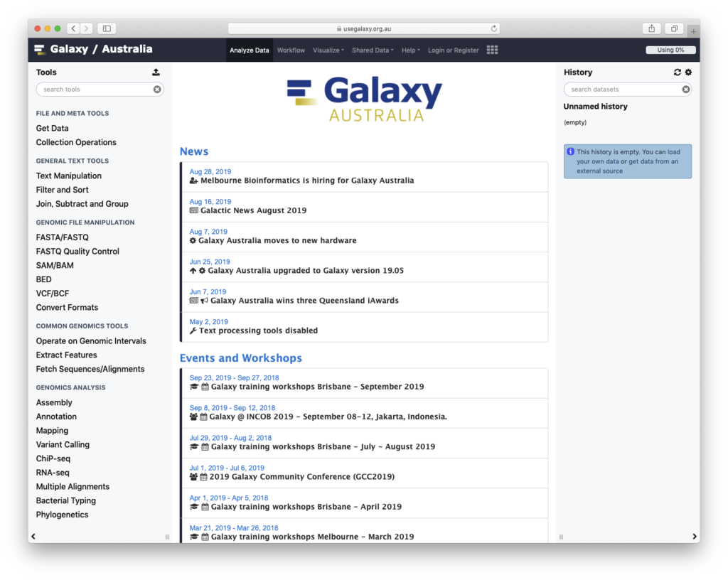Open a new tab with plus icon
The width and height of the screenshot is (728, 580).
click(x=693, y=31)
